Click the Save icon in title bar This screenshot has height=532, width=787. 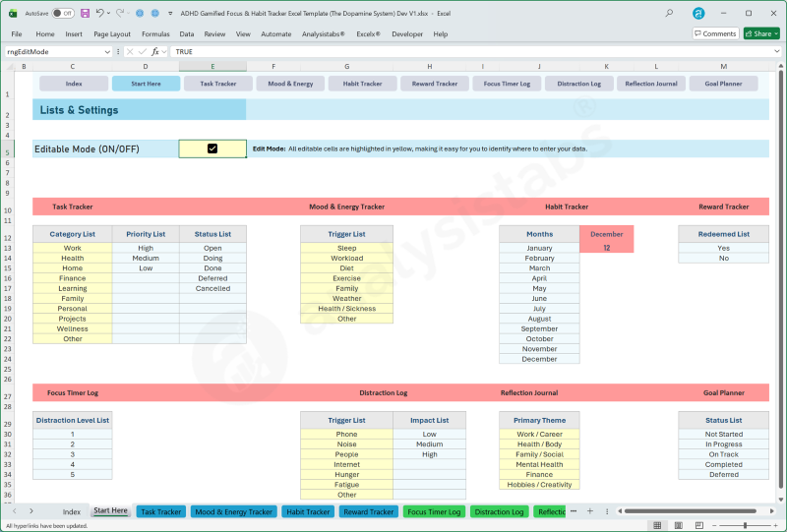(85, 14)
